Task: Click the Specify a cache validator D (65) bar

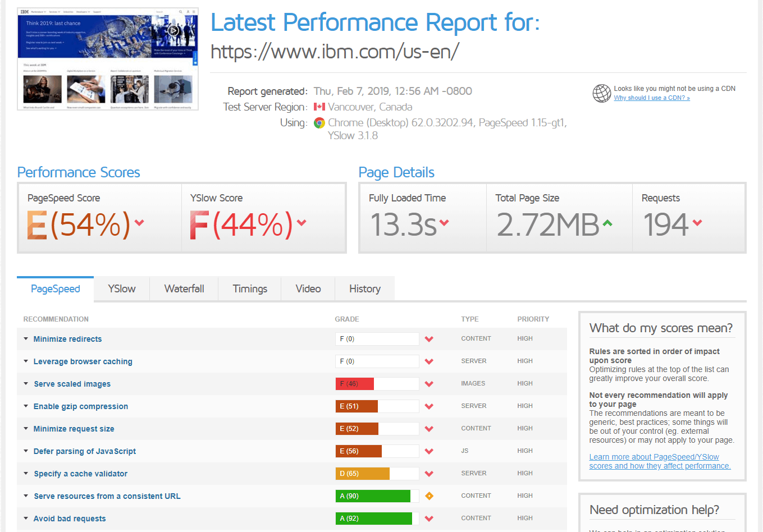Action: coord(377,474)
